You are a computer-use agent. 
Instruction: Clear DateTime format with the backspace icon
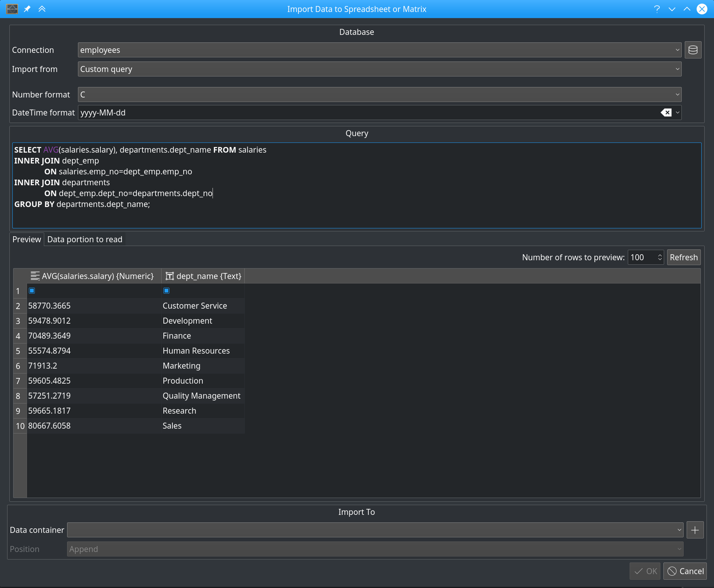(667, 112)
